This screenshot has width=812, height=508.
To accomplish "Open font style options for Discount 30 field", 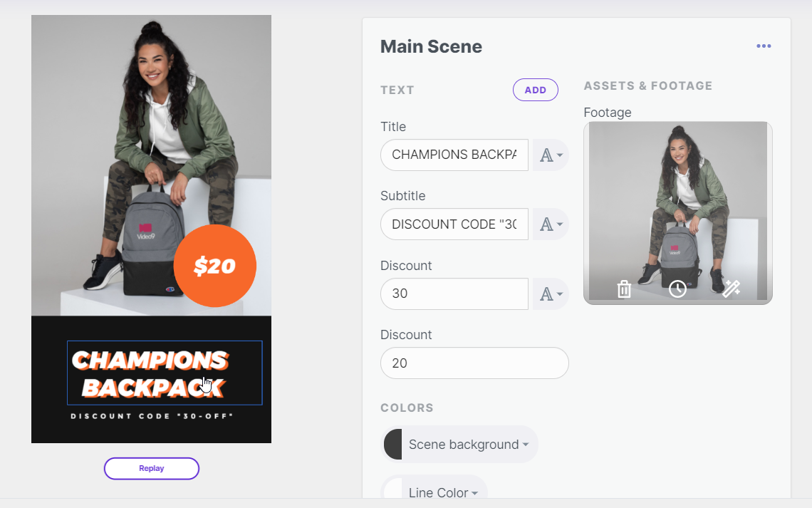I will point(551,294).
